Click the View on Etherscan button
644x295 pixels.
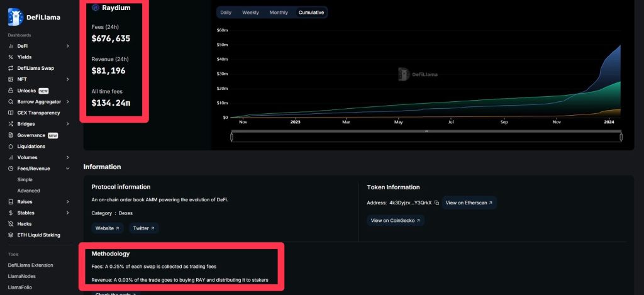pos(469,203)
